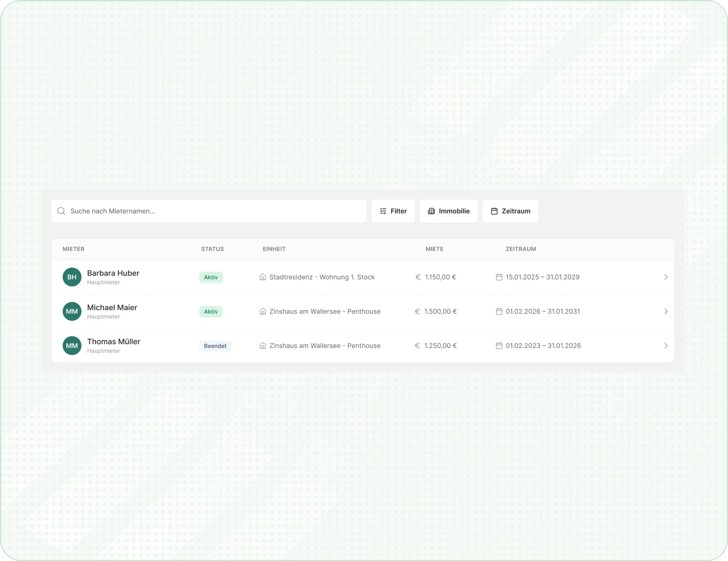Image resolution: width=728 pixels, height=561 pixels.
Task: Click the Miete column header
Action: pos(434,249)
